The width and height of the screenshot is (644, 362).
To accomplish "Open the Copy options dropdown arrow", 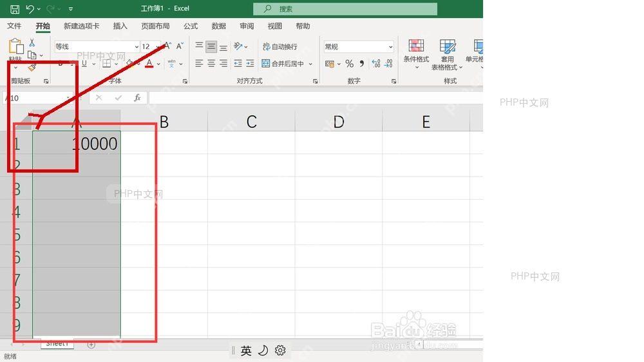I will (41, 55).
